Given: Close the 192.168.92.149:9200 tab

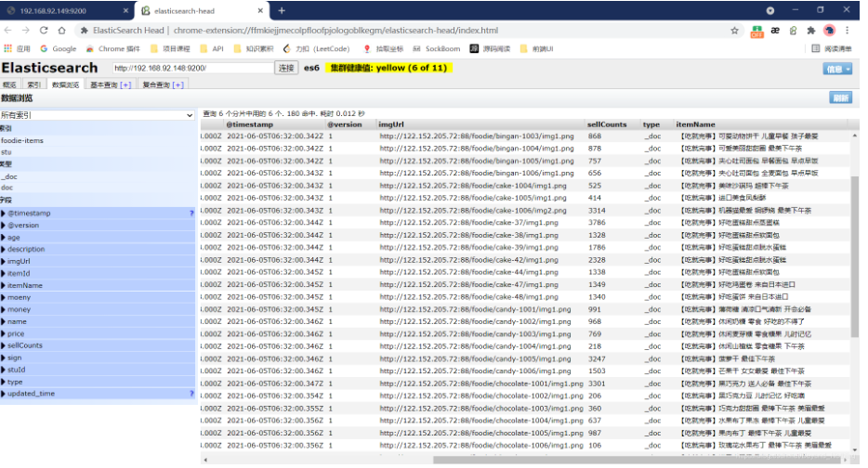Looking at the screenshot, I should coord(125,10).
